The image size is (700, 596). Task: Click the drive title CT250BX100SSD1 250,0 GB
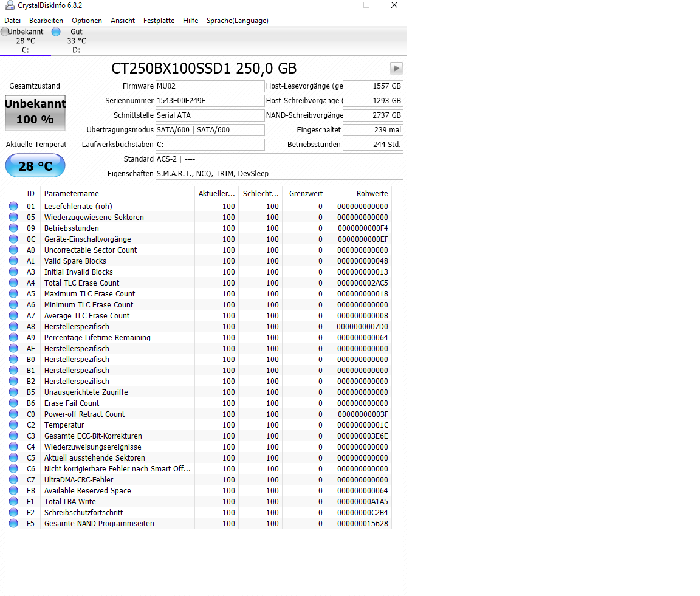click(x=204, y=68)
